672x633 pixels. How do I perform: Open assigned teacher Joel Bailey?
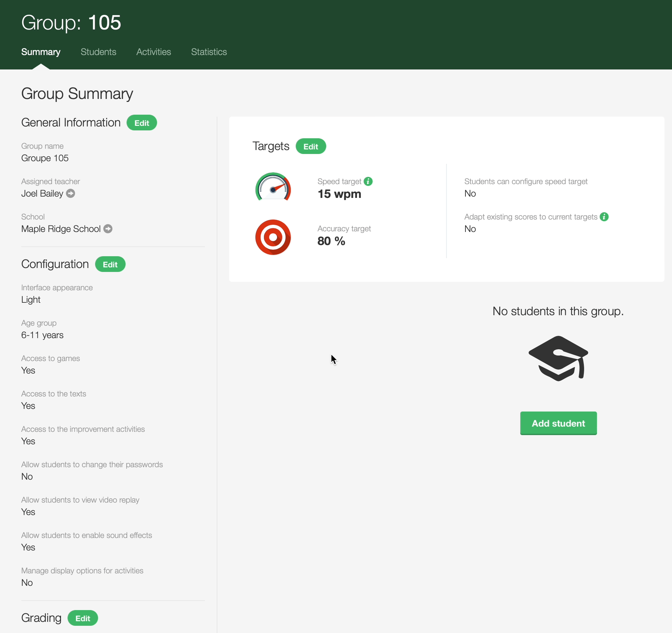[42, 194]
